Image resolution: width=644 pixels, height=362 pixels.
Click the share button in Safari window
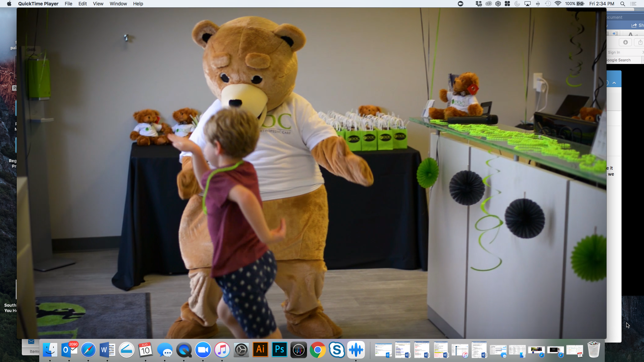click(640, 42)
